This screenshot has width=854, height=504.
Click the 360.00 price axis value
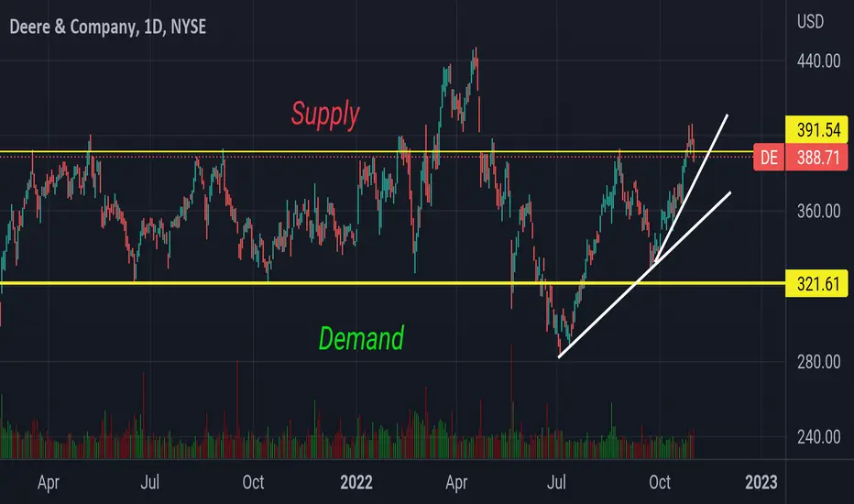(818, 211)
